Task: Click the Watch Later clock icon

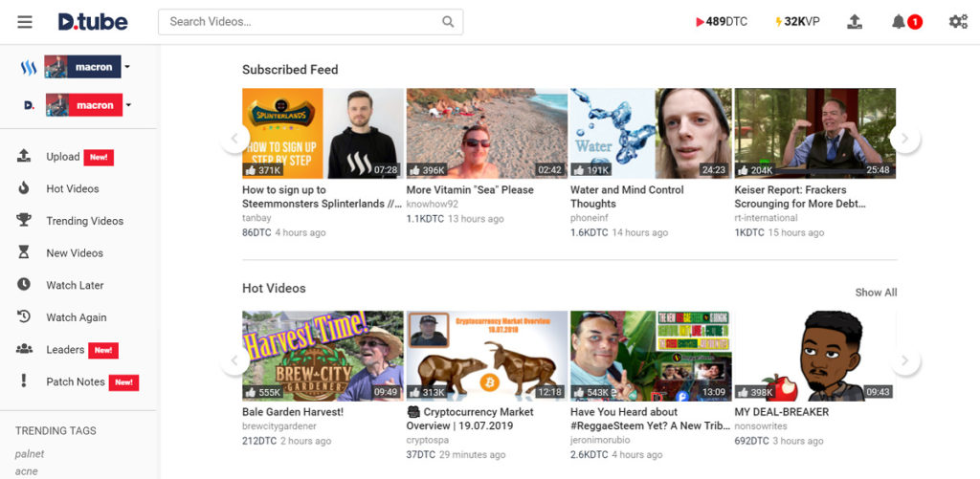Action: point(24,284)
